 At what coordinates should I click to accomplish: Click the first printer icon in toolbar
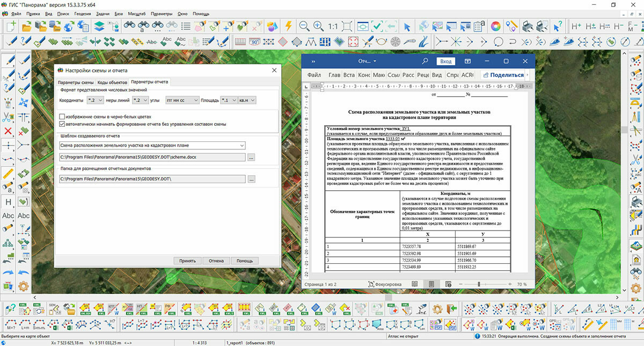(x=528, y=25)
